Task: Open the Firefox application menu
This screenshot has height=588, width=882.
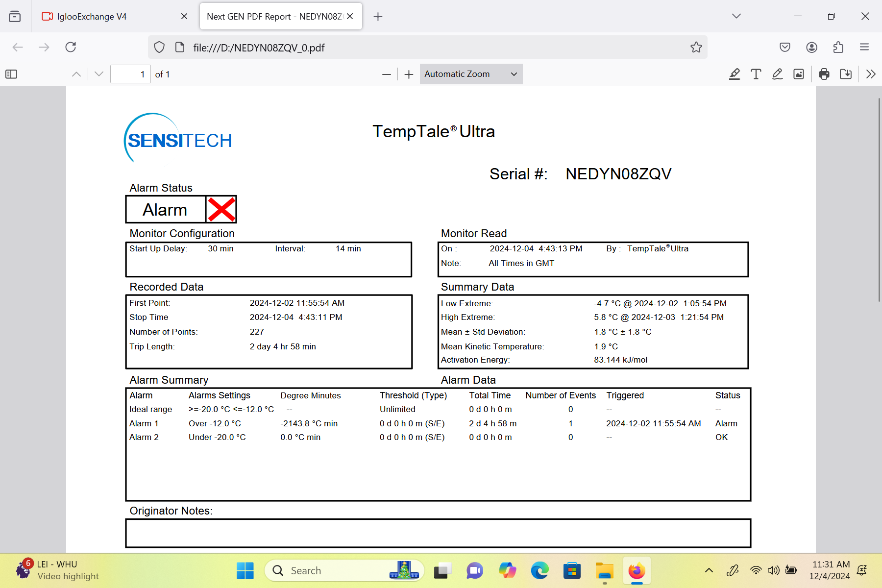Action: (x=864, y=47)
